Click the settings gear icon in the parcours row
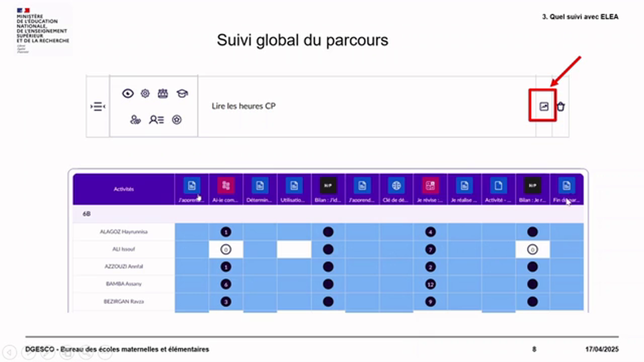This screenshot has width=644, height=362. [145, 94]
